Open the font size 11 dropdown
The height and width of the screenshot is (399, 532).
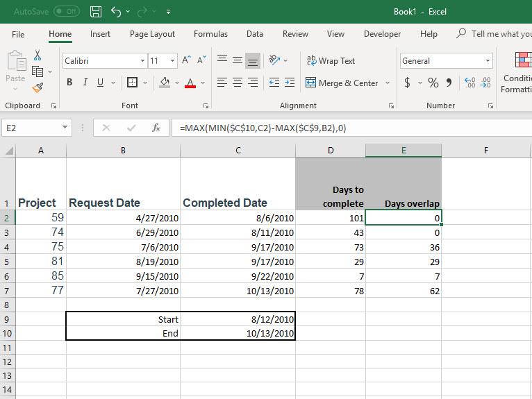coord(173,61)
